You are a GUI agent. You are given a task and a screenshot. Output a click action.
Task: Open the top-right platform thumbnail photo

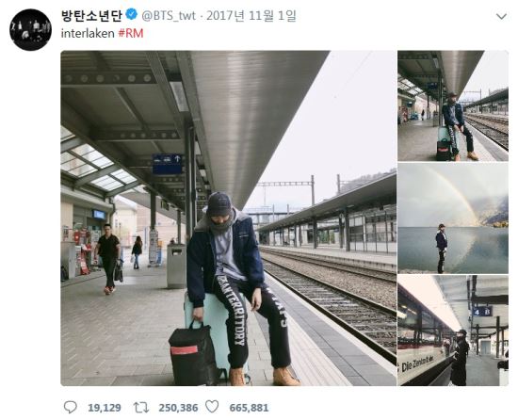pyautogui.click(x=453, y=105)
